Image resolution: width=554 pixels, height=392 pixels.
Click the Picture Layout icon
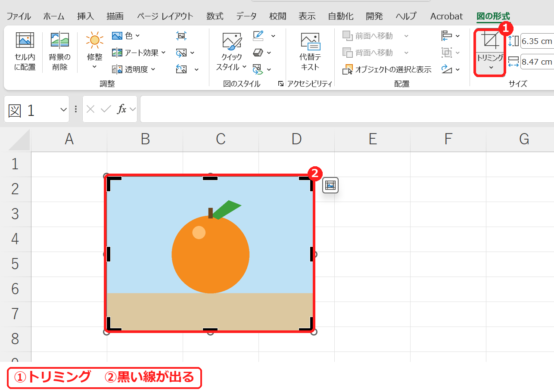[x=258, y=69]
